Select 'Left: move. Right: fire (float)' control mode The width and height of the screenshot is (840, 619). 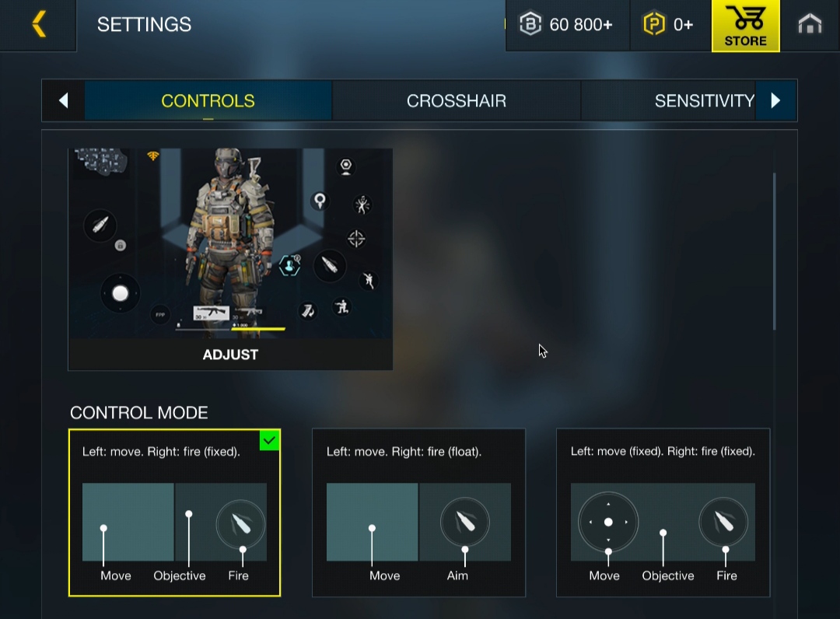tap(419, 512)
